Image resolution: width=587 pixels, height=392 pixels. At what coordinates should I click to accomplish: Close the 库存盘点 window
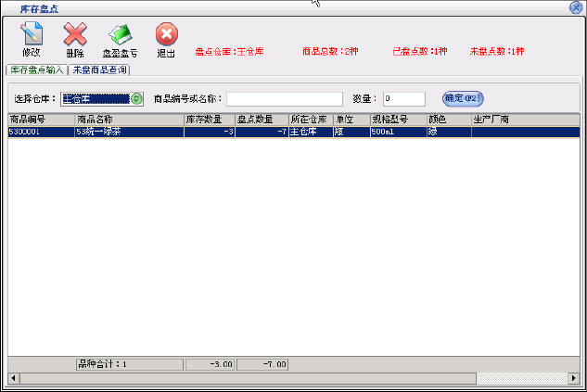coord(575,7)
